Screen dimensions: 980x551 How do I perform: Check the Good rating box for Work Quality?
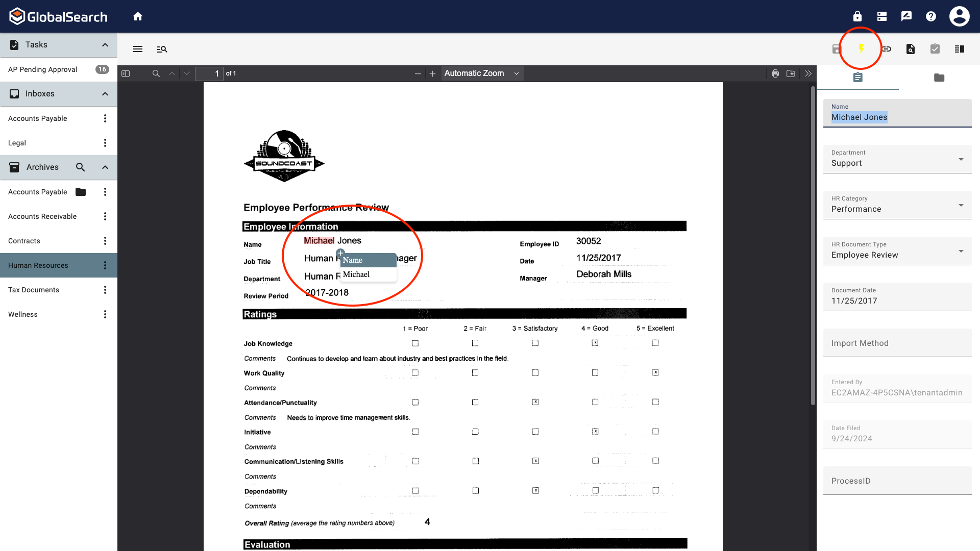coord(595,372)
